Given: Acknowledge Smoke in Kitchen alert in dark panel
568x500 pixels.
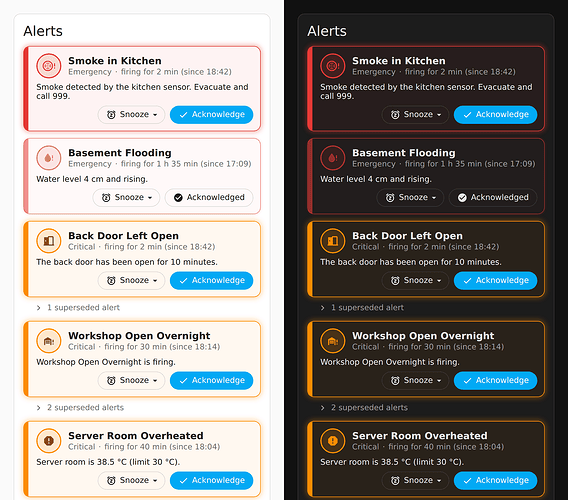Looking at the screenshot, I should coord(496,114).
